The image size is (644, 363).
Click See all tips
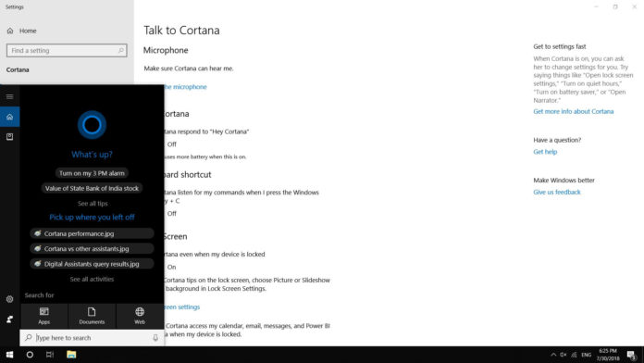[x=93, y=204]
